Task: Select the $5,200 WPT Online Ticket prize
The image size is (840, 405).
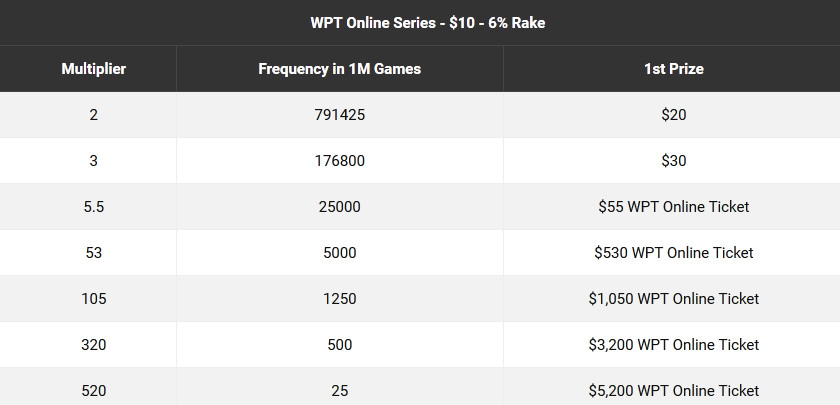Action: [673, 391]
